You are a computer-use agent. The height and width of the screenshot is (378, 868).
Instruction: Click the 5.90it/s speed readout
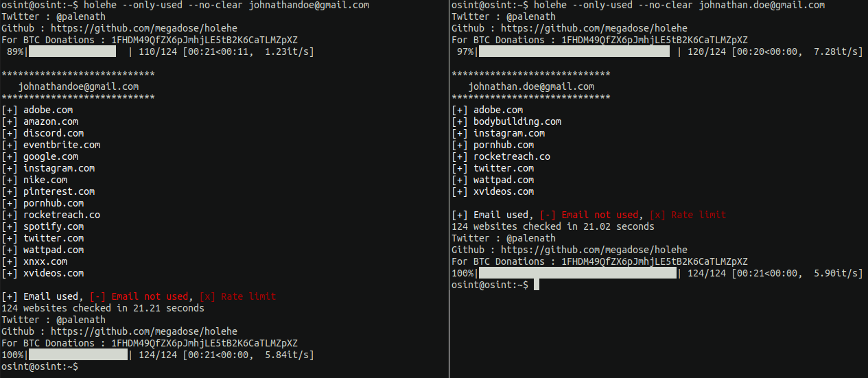[x=834, y=273]
